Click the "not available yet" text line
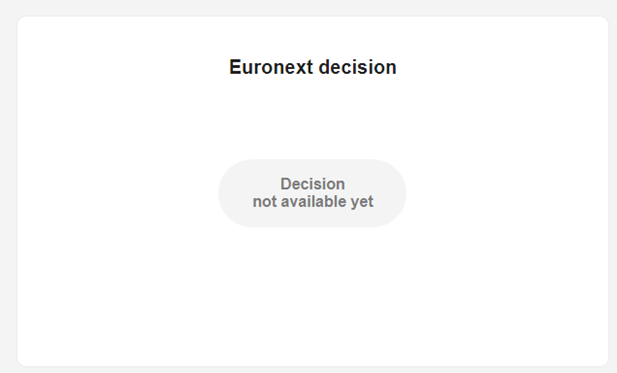This screenshot has height=373, width=617. coord(313,201)
